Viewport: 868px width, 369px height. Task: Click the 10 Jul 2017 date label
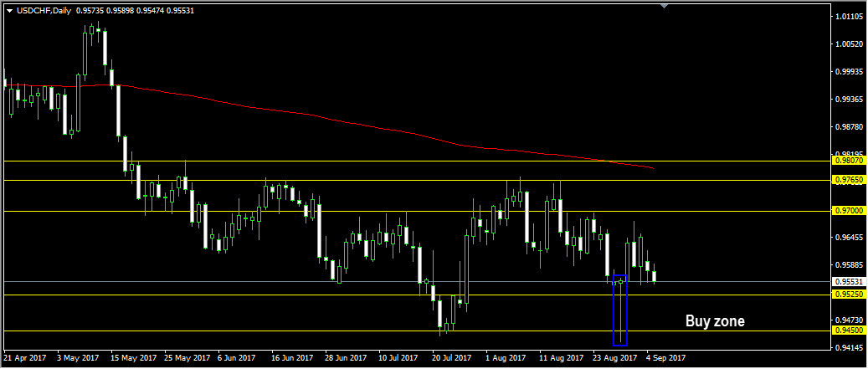pyautogui.click(x=397, y=358)
